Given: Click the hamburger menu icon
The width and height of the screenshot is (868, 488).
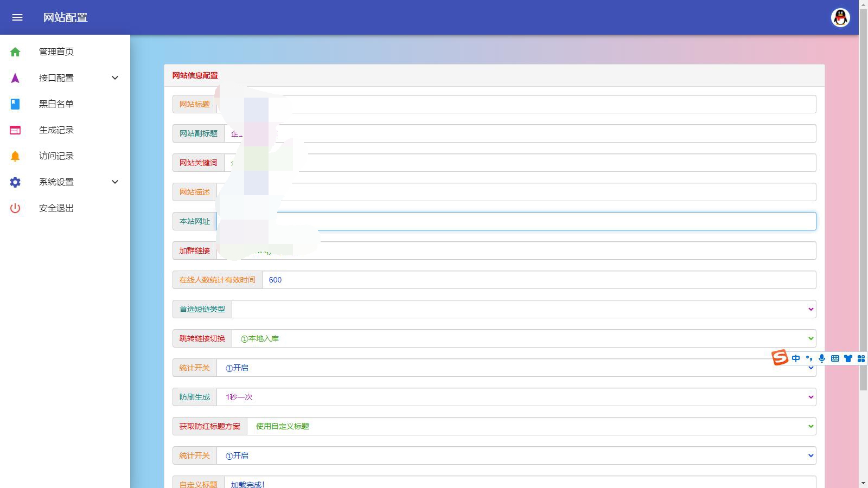Looking at the screenshot, I should pyautogui.click(x=17, y=17).
